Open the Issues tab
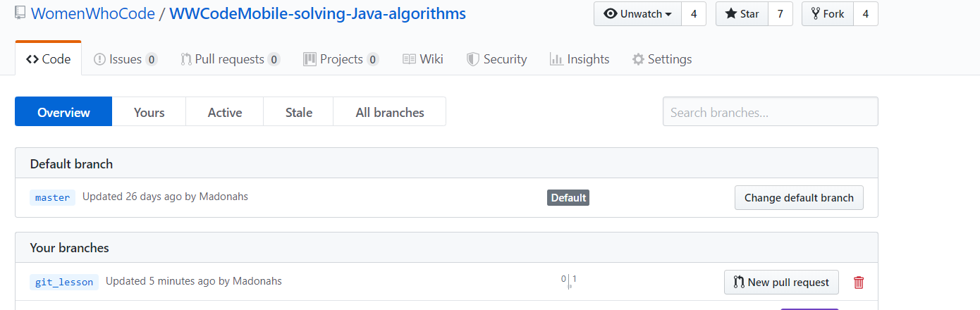 [125, 59]
